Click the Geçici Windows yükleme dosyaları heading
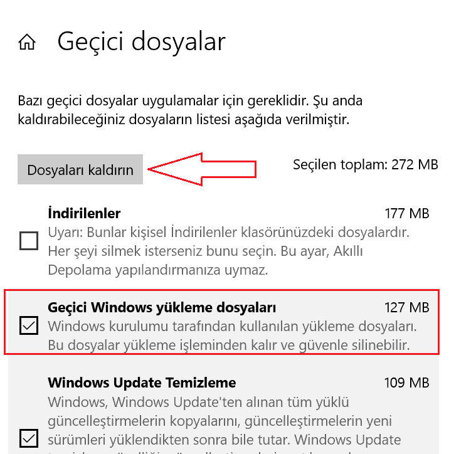Viewport: 476px width, 454px height. point(162,307)
